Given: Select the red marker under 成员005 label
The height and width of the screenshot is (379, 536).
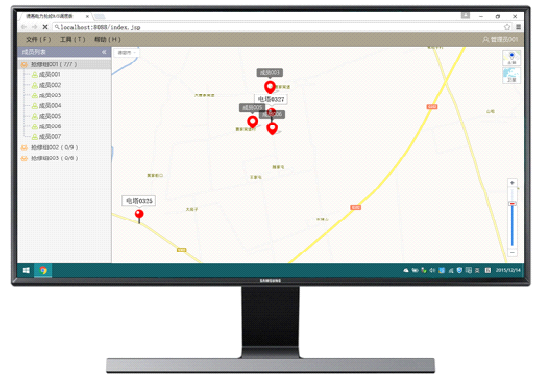Looking at the screenshot, I should tap(252, 122).
